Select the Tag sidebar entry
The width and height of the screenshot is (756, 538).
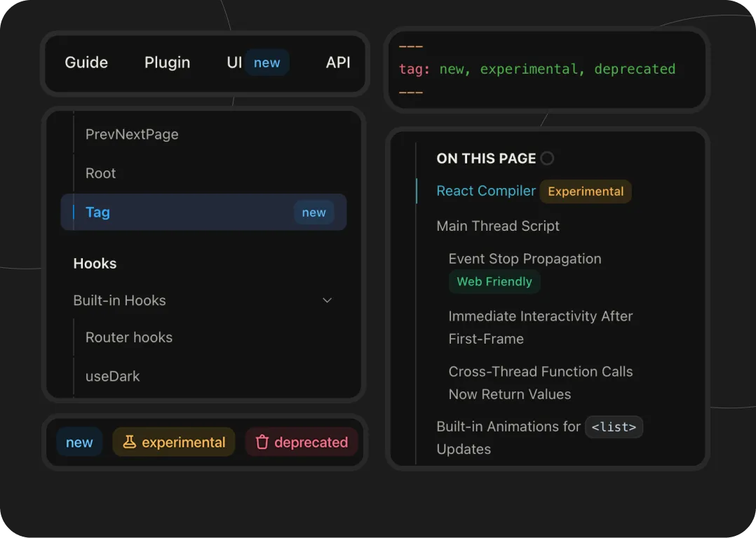tap(97, 213)
